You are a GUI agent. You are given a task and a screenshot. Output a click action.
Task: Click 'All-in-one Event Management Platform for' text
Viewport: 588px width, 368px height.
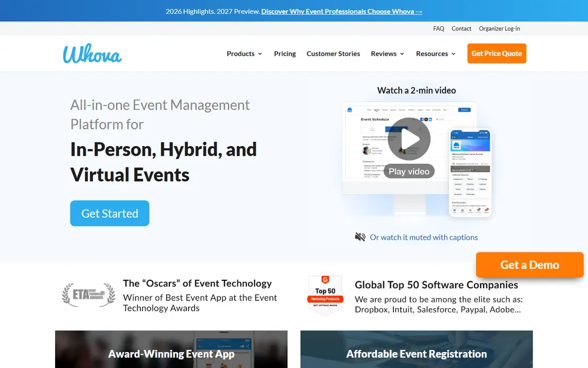point(160,114)
